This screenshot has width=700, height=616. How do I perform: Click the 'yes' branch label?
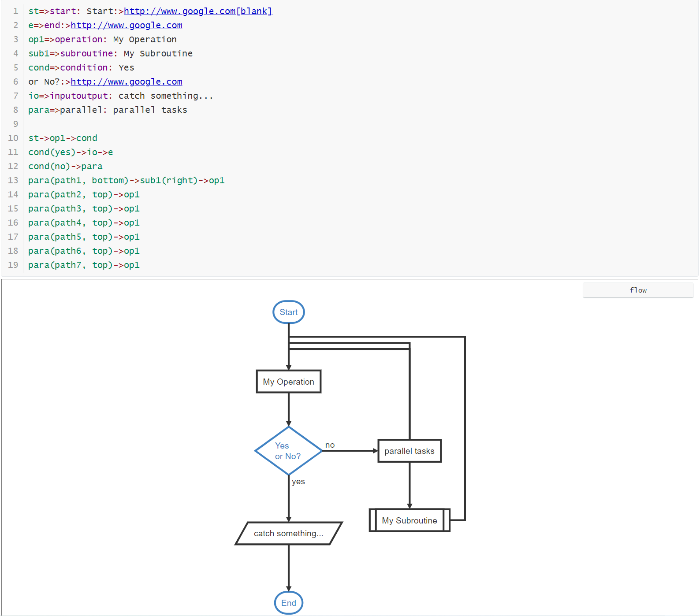click(298, 482)
